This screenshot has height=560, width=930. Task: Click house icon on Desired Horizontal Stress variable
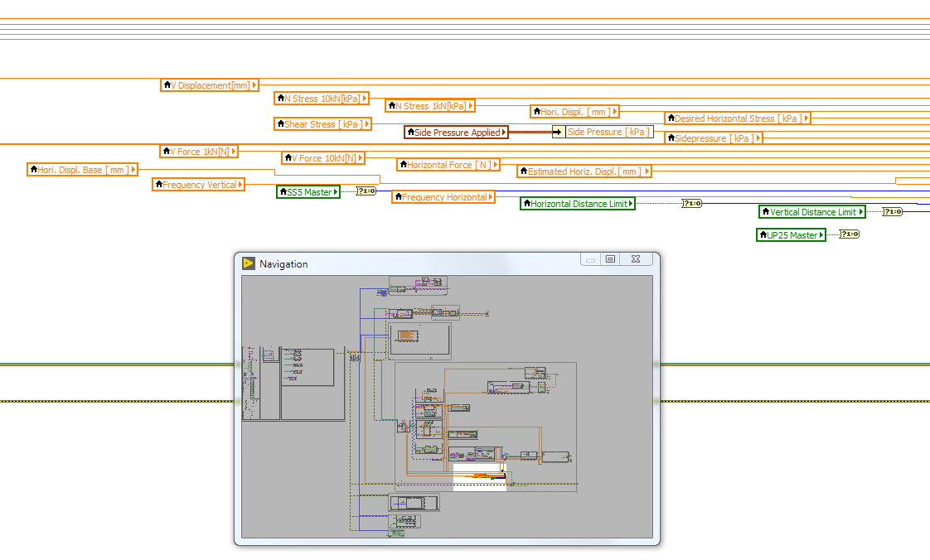(x=671, y=118)
